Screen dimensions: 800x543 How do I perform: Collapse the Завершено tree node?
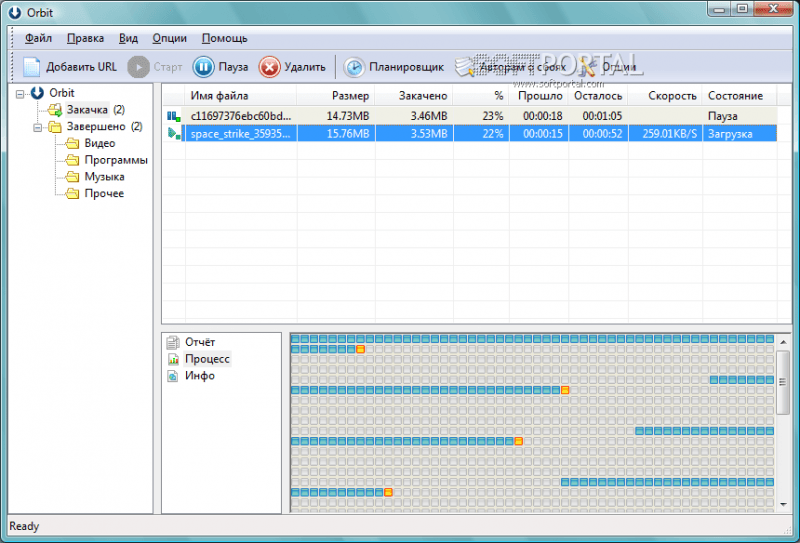[37, 128]
